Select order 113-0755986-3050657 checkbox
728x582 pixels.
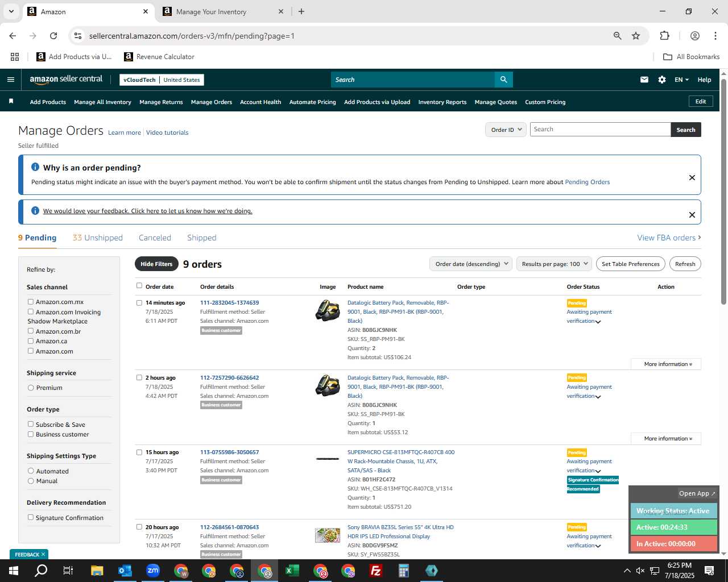point(139,452)
